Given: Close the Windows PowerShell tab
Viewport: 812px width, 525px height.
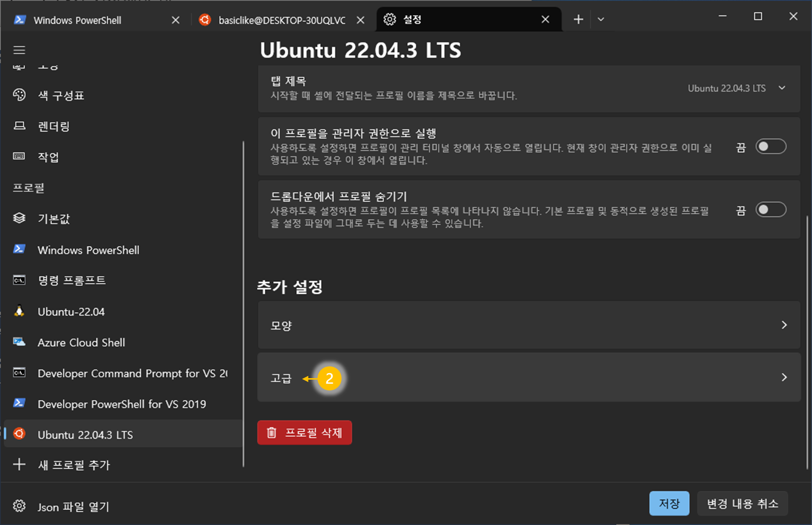Looking at the screenshot, I should pos(175,20).
